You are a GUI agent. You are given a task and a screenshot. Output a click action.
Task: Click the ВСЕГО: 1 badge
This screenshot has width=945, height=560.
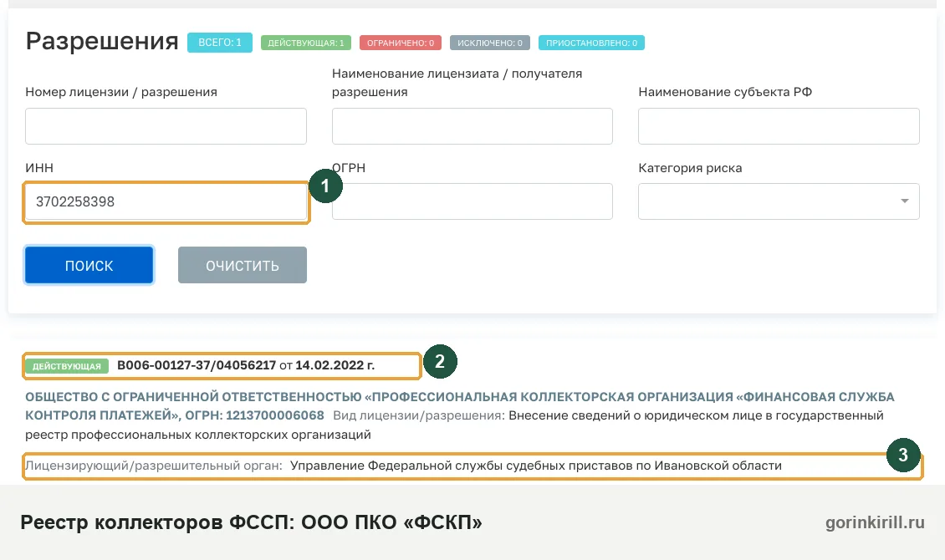coord(219,43)
